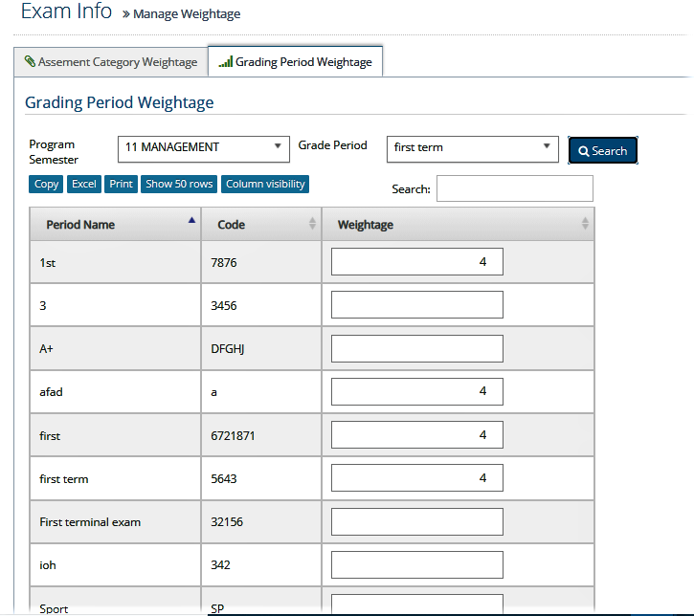Switch to Assesment Category Weightage tab
Image resolution: width=694 pixels, height=616 pixels.
(x=111, y=62)
